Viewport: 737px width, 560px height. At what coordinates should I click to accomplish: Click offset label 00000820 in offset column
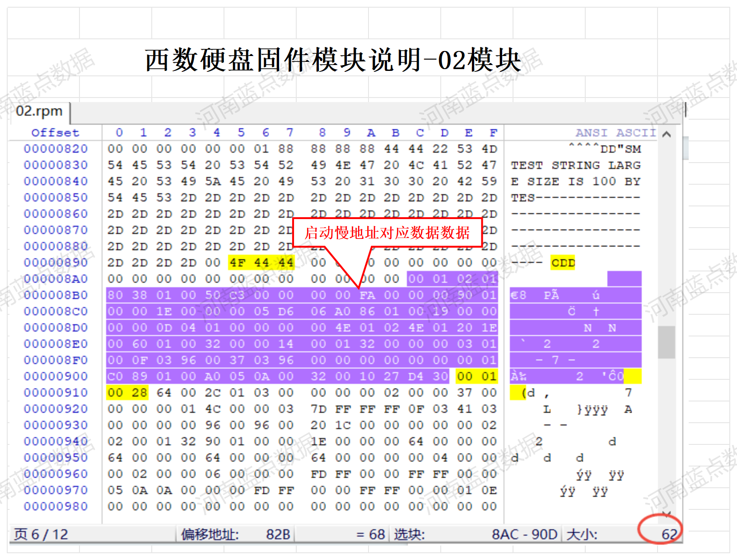coord(55,149)
